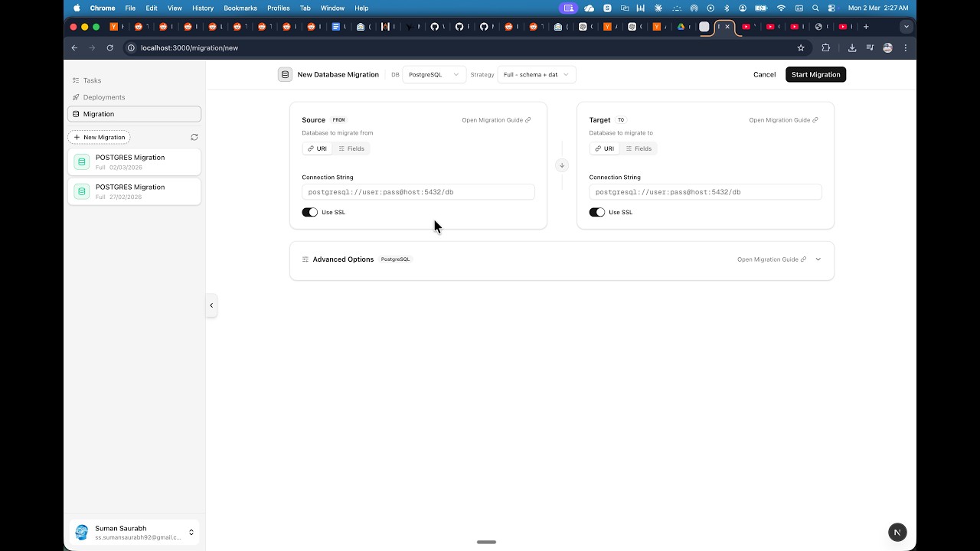Open POSTGRES Migration dated 02/03/2026
The width and height of the screenshot is (980, 551).
134,161
